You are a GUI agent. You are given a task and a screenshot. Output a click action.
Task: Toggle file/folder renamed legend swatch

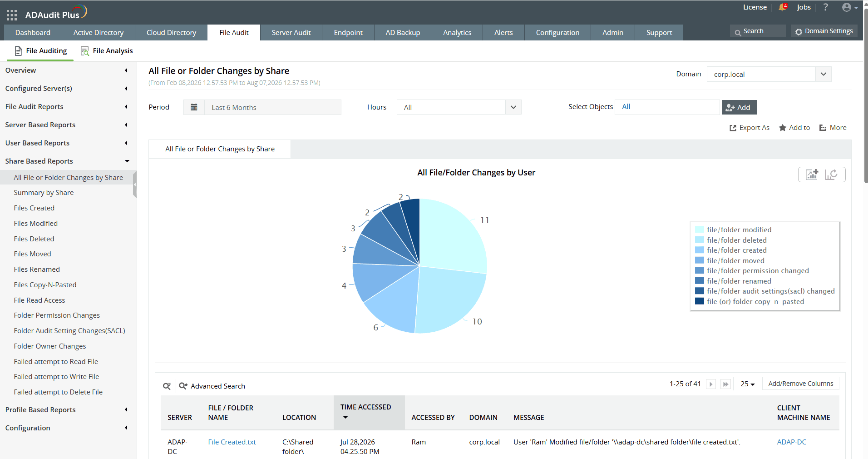click(x=700, y=281)
